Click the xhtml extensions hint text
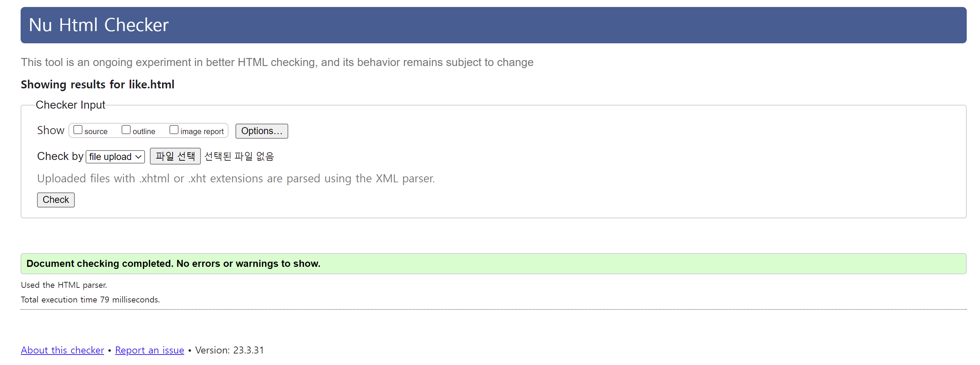This screenshot has width=980, height=365. click(236, 178)
